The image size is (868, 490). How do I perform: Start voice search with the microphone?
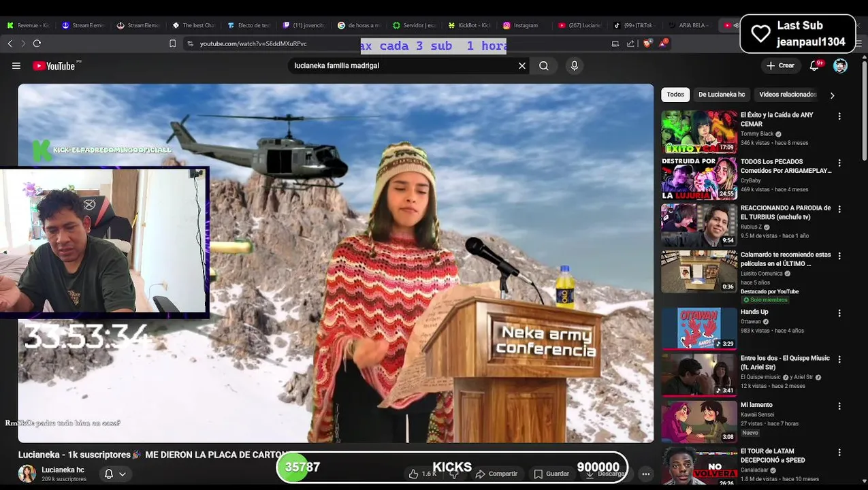pyautogui.click(x=575, y=66)
